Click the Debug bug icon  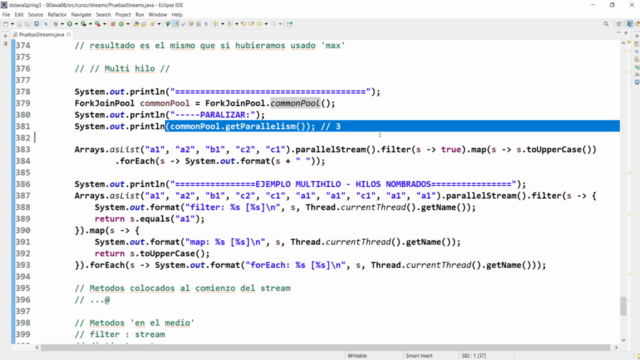coord(56,24)
